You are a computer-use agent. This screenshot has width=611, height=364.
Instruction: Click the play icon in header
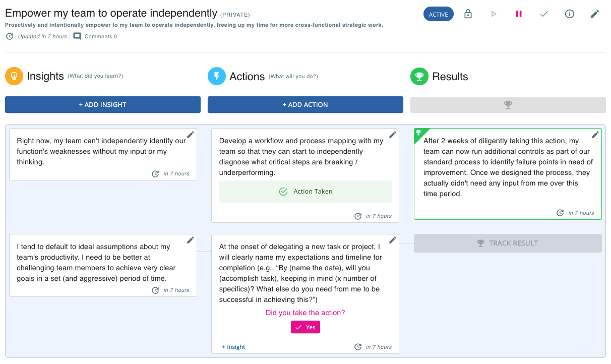[494, 14]
